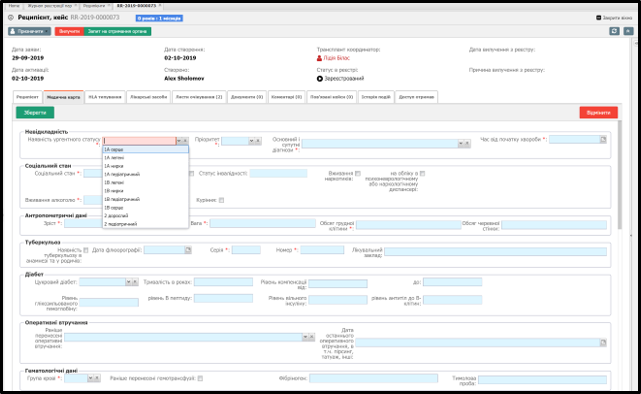Open the Цукровий діабет dropdown

point(129,282)
